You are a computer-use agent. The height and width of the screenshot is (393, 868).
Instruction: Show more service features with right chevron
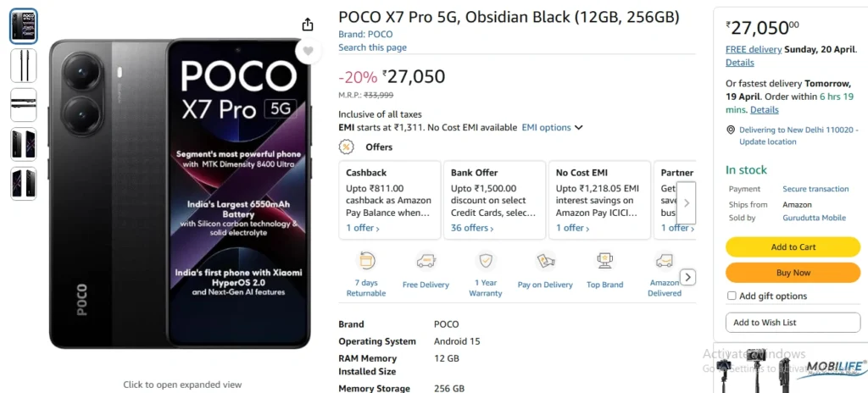[x=688, y=277]
